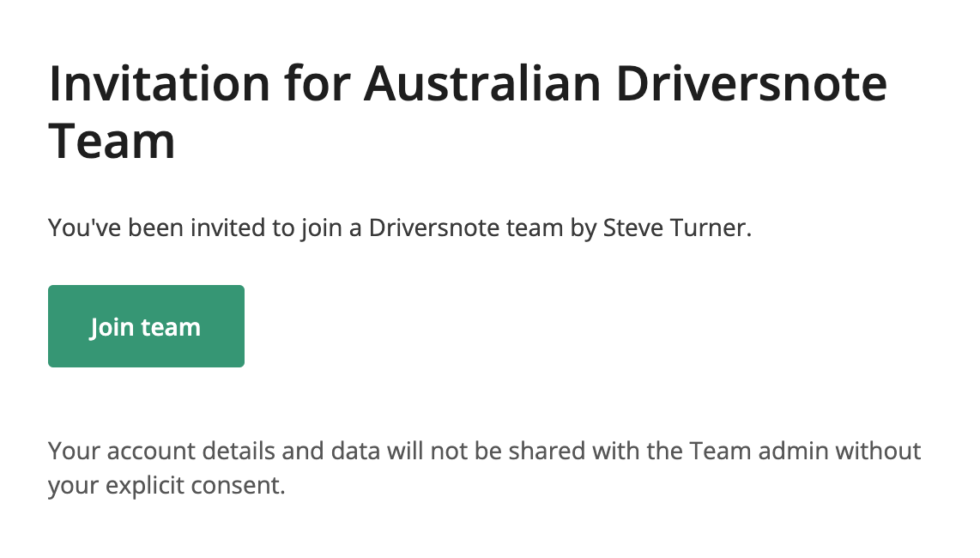
Task: Click the word "data" in the notice
Action: 355,451
